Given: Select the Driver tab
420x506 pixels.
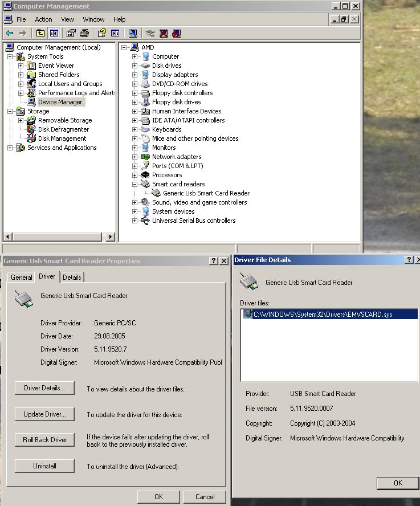Looking at the screenshot, I should click(47, 276).
